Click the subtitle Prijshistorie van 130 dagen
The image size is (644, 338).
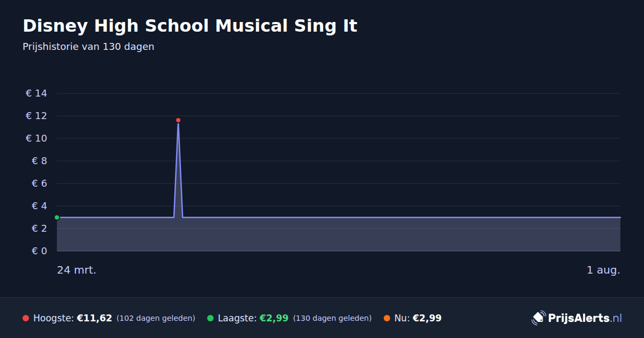point(89,47)
